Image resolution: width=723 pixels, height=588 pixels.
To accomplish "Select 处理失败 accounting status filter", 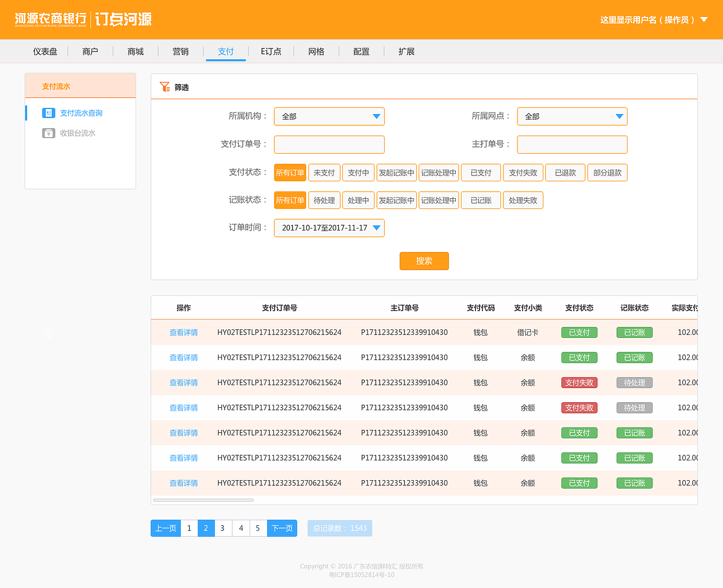I will tap(523, 201).
